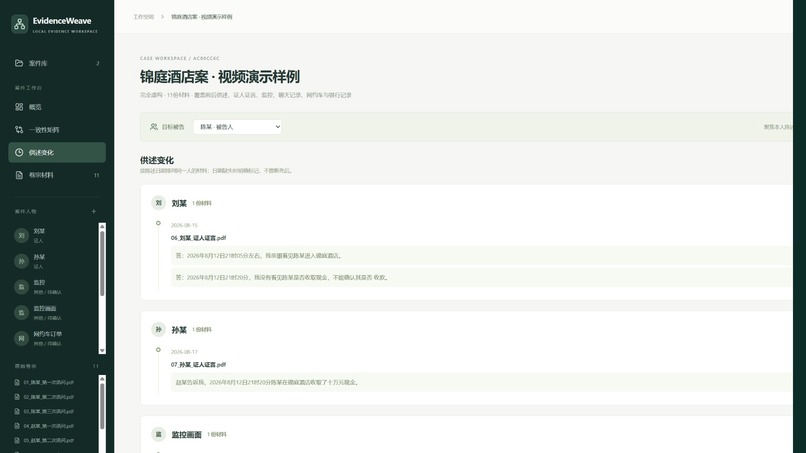Screen dimensions: 806x453
Task: Click the people list scrollbar thumb
Action: coord(102,263)
